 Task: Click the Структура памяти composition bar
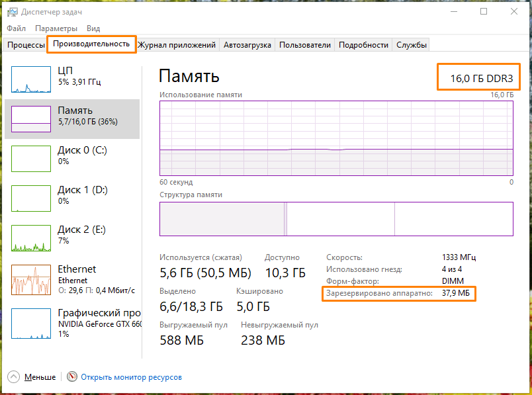[x=336, y=219]
